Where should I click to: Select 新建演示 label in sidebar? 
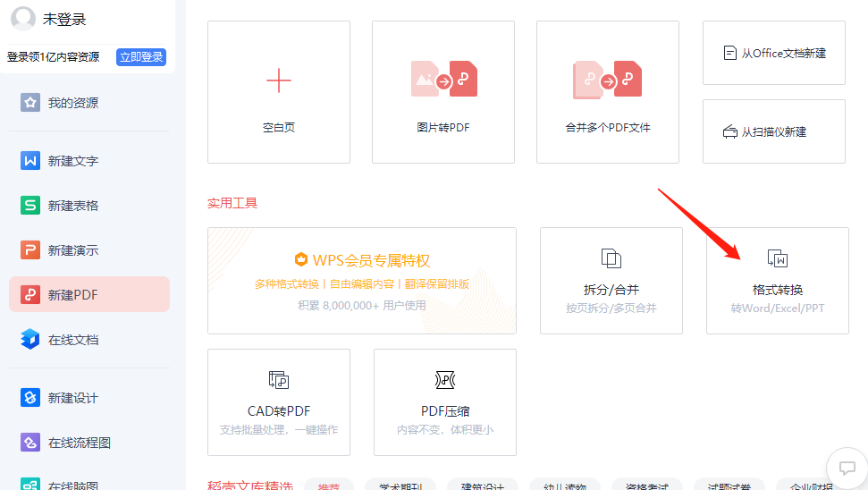73,251
